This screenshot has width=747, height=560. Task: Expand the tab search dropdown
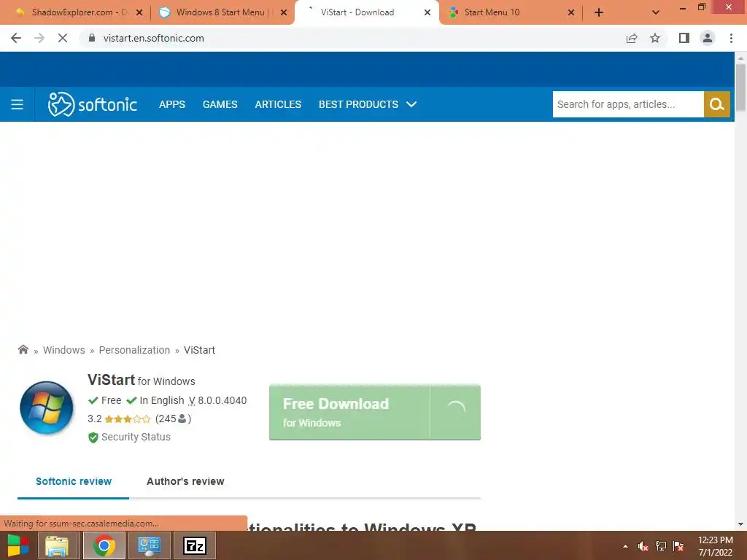click(x=656, y=12)
